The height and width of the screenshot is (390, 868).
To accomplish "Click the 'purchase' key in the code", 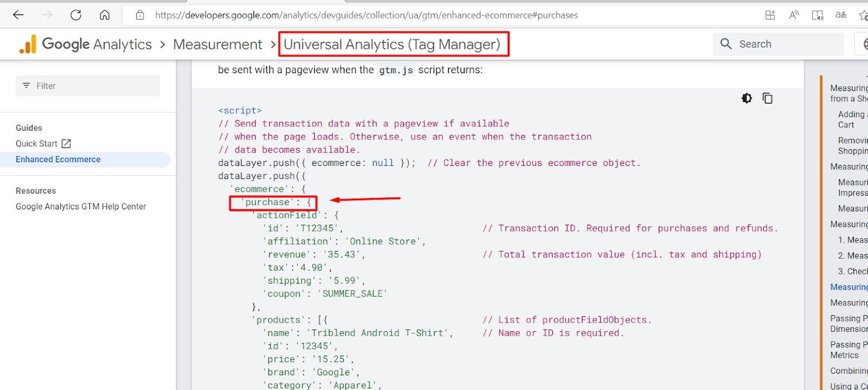I will pos(267,202).
